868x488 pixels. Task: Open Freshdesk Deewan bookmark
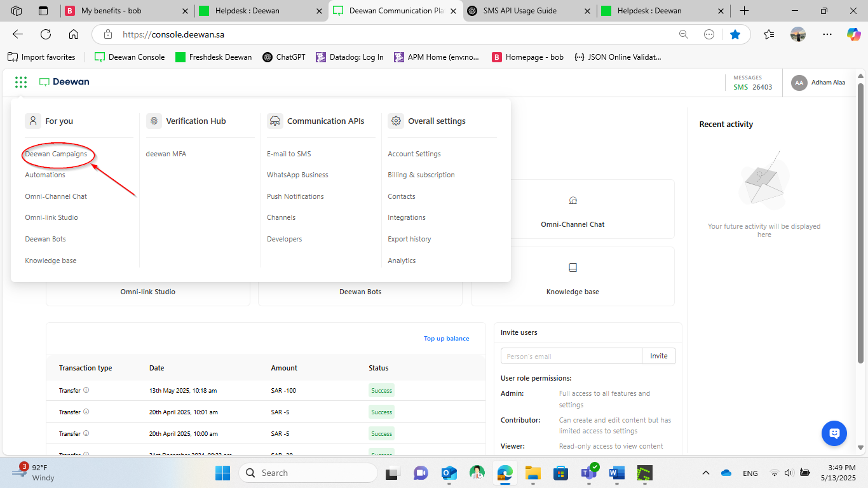pos(214,57)
